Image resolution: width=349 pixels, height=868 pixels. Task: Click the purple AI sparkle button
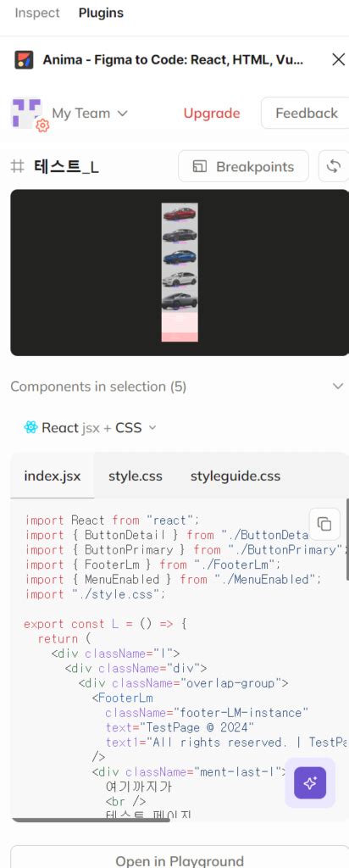click(310, 782)
